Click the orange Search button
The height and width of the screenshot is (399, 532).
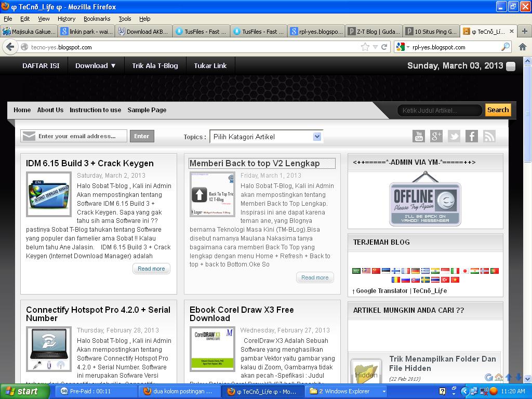498,110
